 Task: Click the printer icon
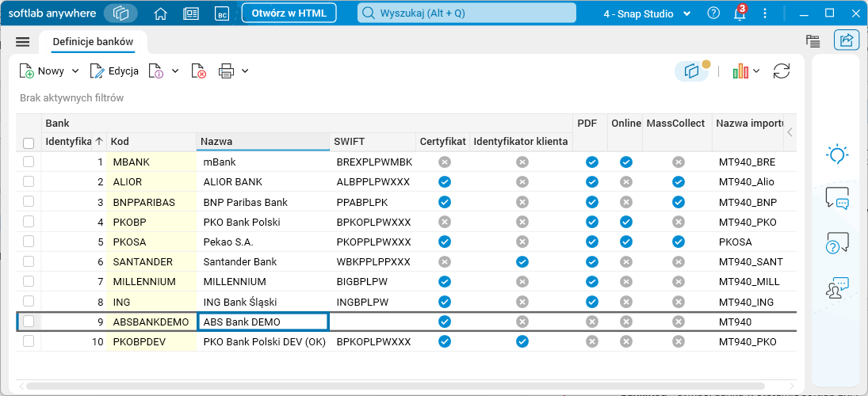tap(226, 71)
